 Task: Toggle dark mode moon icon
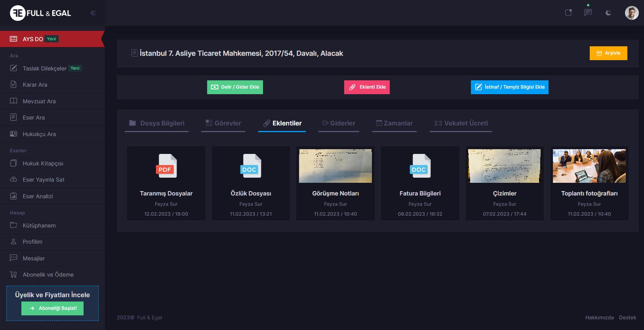pos(608,13)
